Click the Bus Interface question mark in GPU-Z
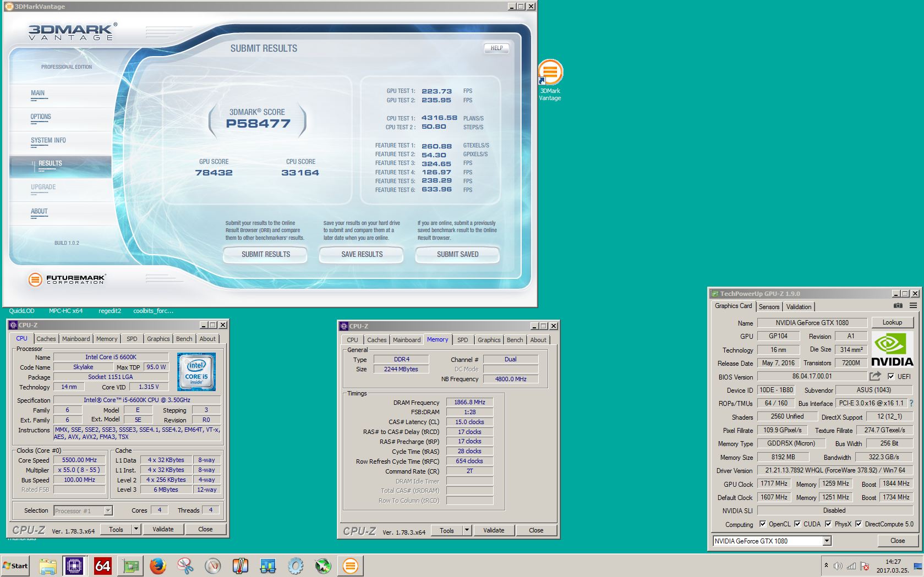The image size is (924, 577). click(x=911, y=403)
